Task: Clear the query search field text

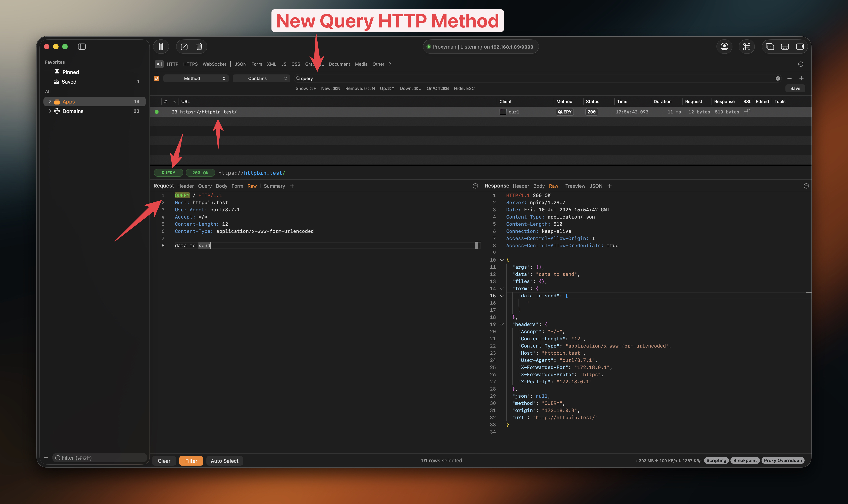Action: 778,78
